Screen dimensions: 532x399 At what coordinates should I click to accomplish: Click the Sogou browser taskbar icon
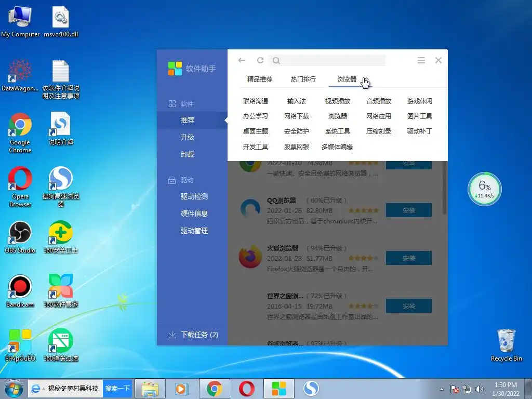[x=311, y=389]
